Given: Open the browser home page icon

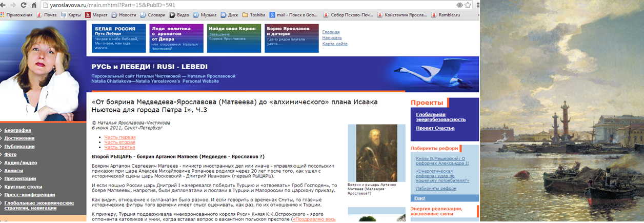Looking at the screenshot, I should 34,5.
